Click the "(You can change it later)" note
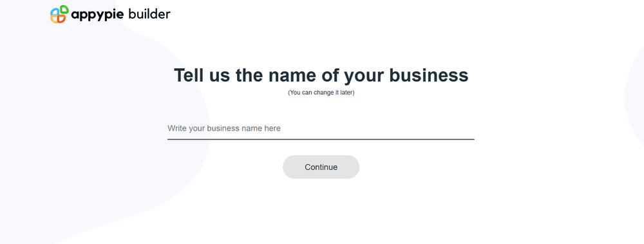This screenshot has height=244, width=644. (321, 93)
